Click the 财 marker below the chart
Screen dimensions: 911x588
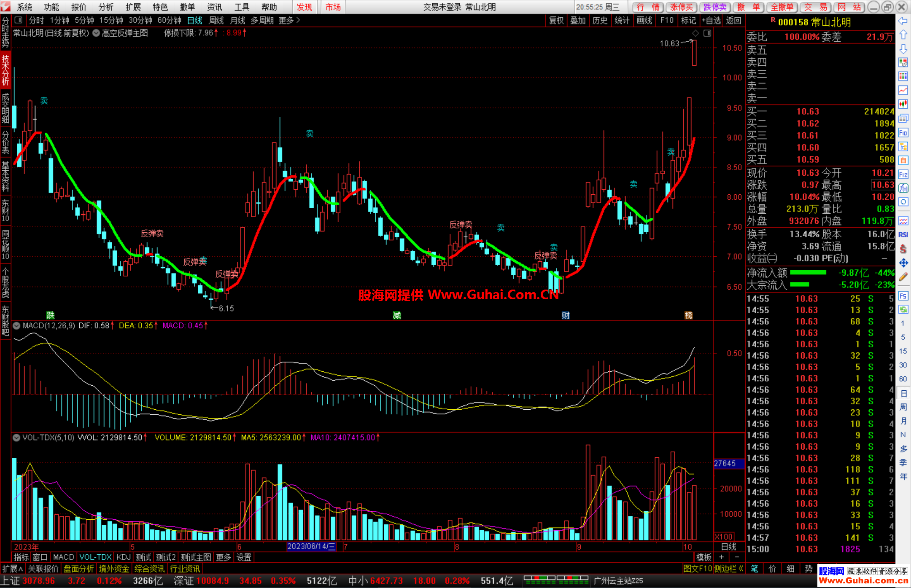pyautogui.click(x=566, y=315)
